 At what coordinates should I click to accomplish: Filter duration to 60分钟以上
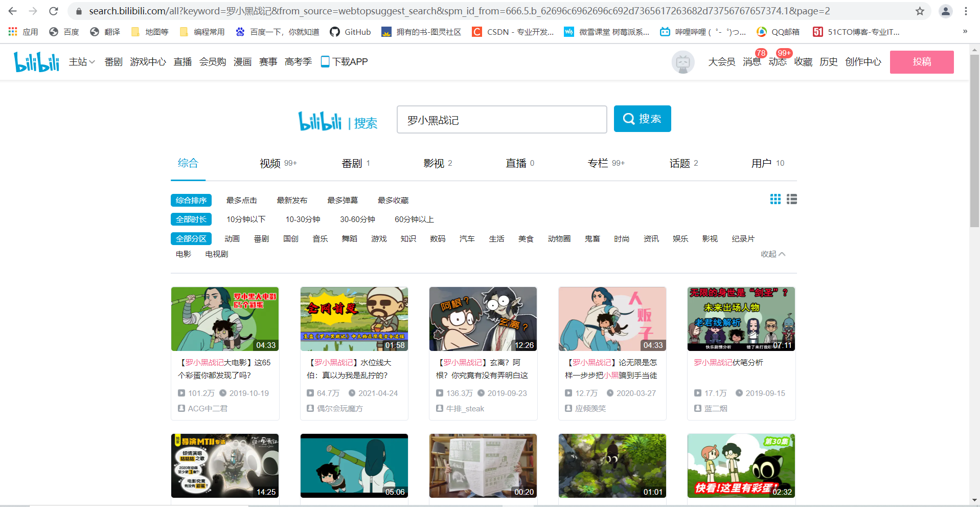coord(414,219)
